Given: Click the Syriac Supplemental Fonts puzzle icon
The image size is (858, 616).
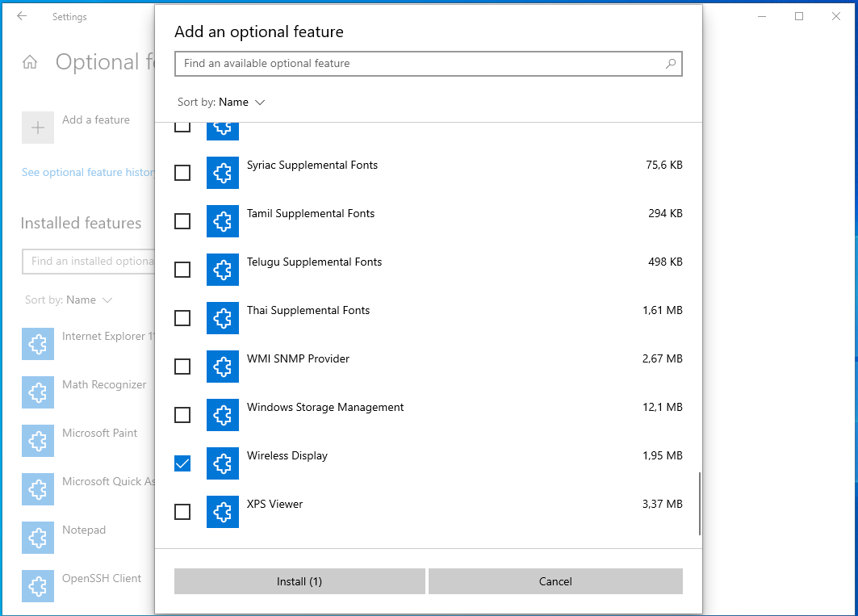Looking at the screenshot, I should [222, 173].
